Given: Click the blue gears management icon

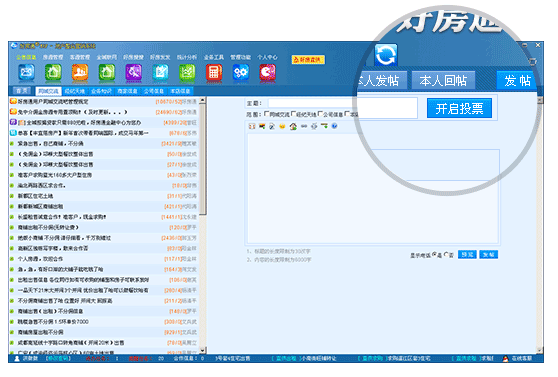Looking at the screenshot, I should (241, 72).
